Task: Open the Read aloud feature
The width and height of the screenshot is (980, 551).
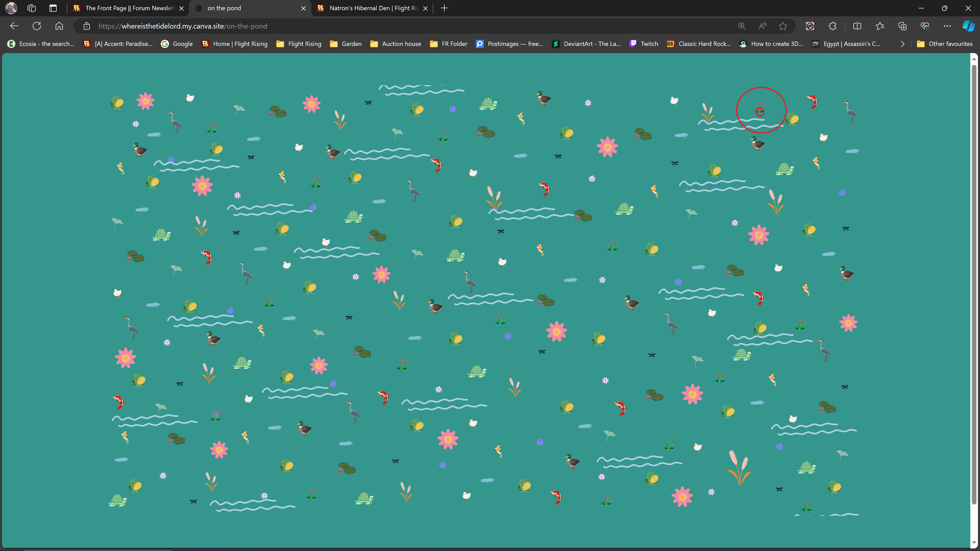Action: coord(762,26)
